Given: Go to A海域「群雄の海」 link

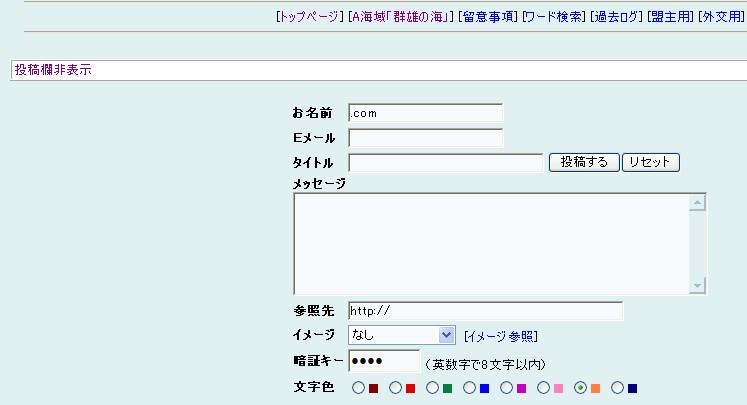Looking at the screenshot, I should [400, 17].
